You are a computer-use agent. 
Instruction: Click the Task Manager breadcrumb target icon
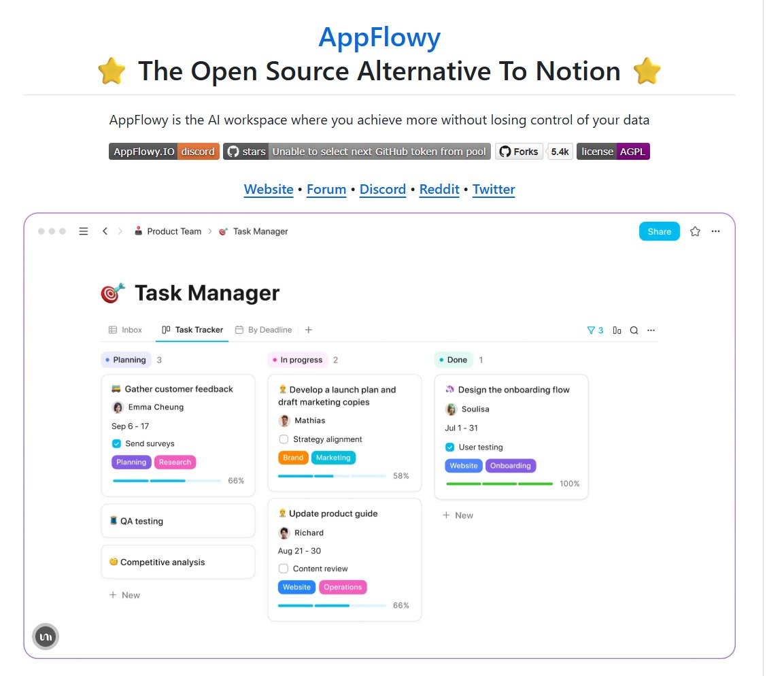pyautogui.click(x=224, y=231)
